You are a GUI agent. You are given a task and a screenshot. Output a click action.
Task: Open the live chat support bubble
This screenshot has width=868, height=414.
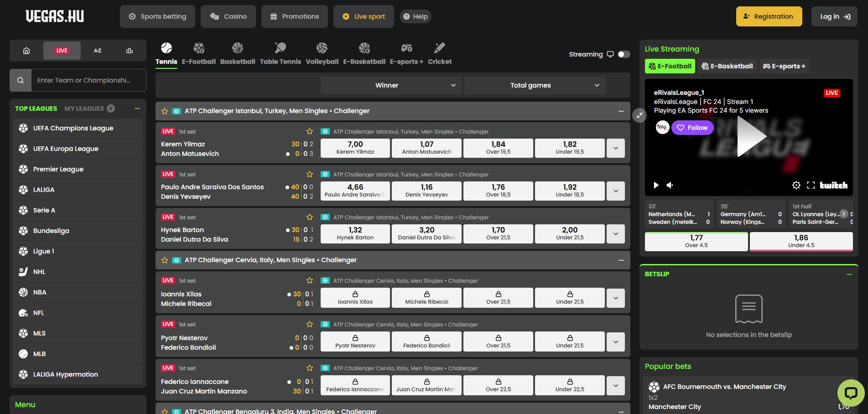coord(851,393)
